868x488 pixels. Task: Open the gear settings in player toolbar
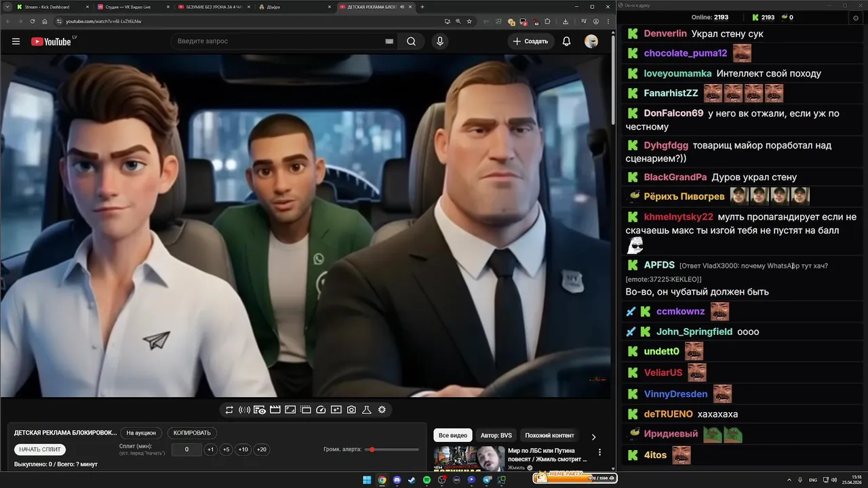(x=382, y=410)
